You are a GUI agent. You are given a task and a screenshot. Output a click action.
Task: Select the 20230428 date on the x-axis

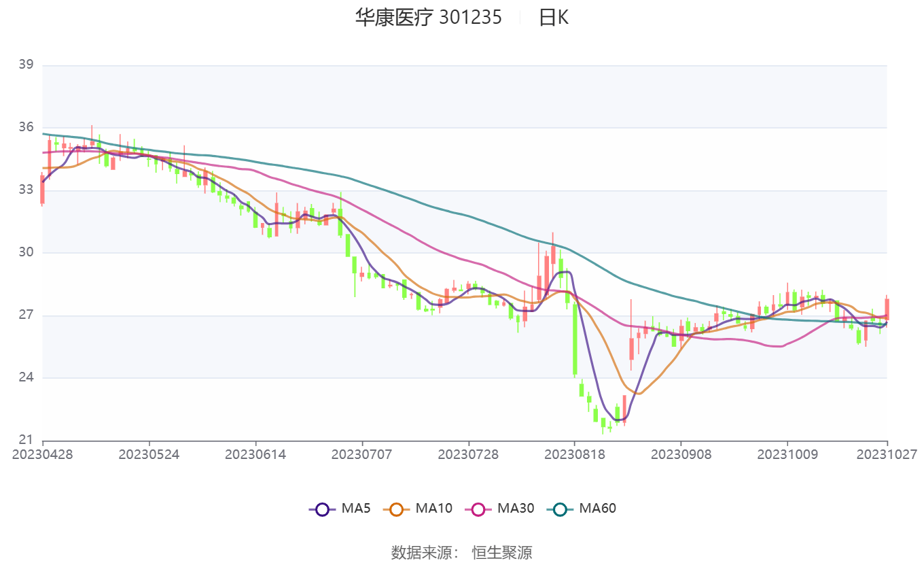tap(42, 454)
